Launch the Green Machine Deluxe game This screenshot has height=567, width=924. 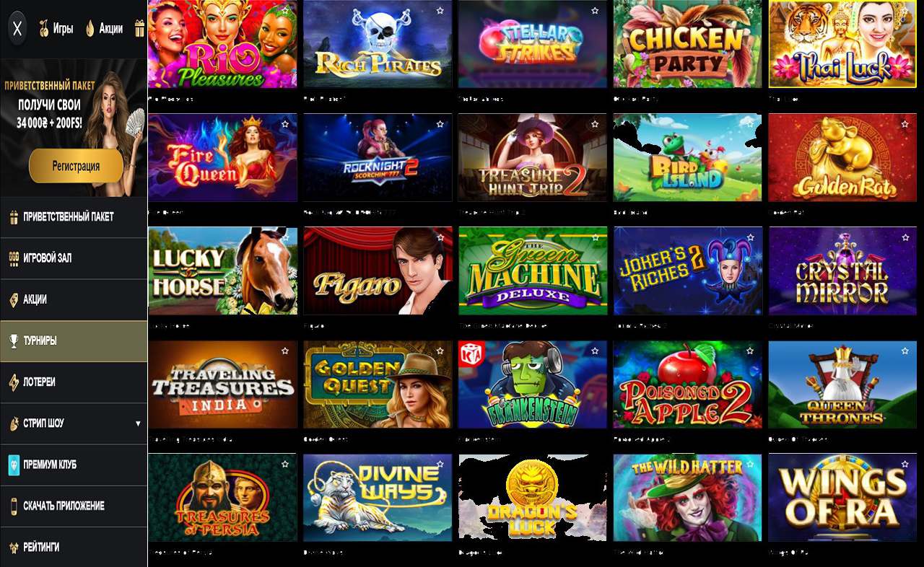coord(533,271)
